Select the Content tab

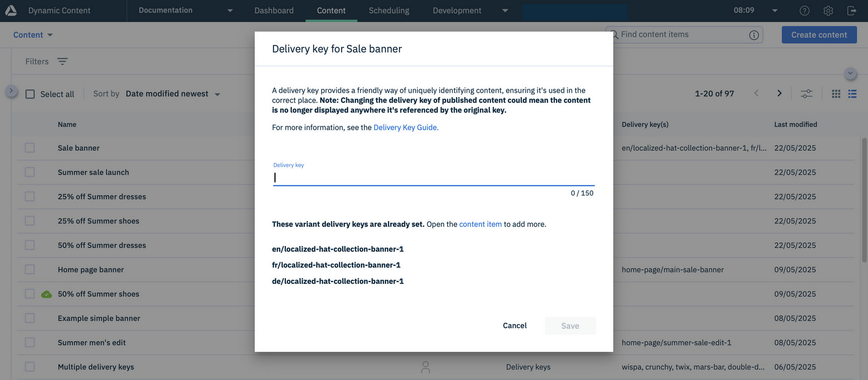(x=331, y=11)
